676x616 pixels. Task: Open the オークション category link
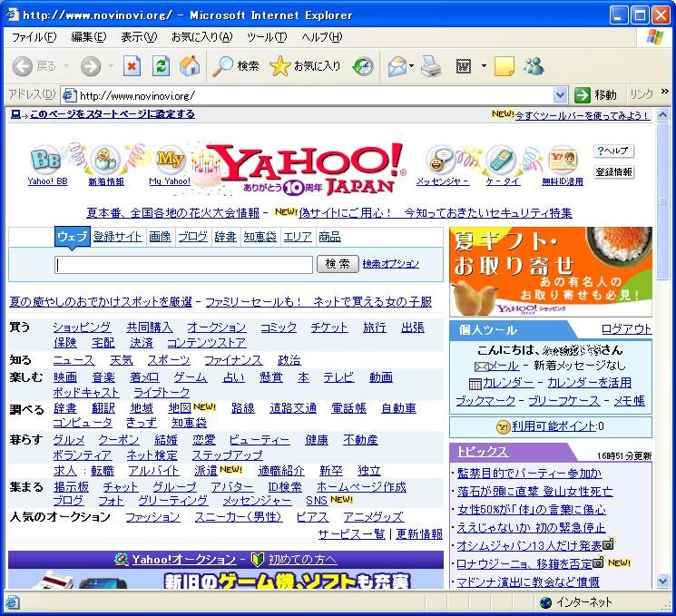(x=217, y=328)
